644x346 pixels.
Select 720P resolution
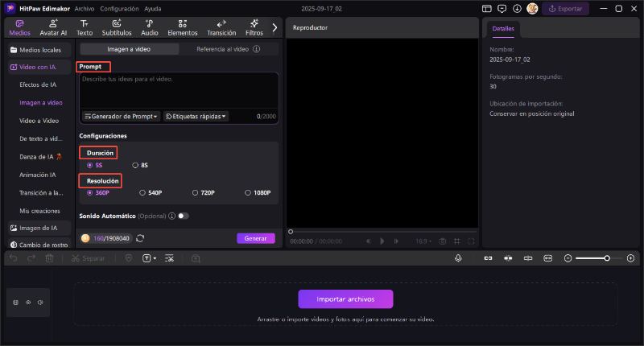pos(204,193)
